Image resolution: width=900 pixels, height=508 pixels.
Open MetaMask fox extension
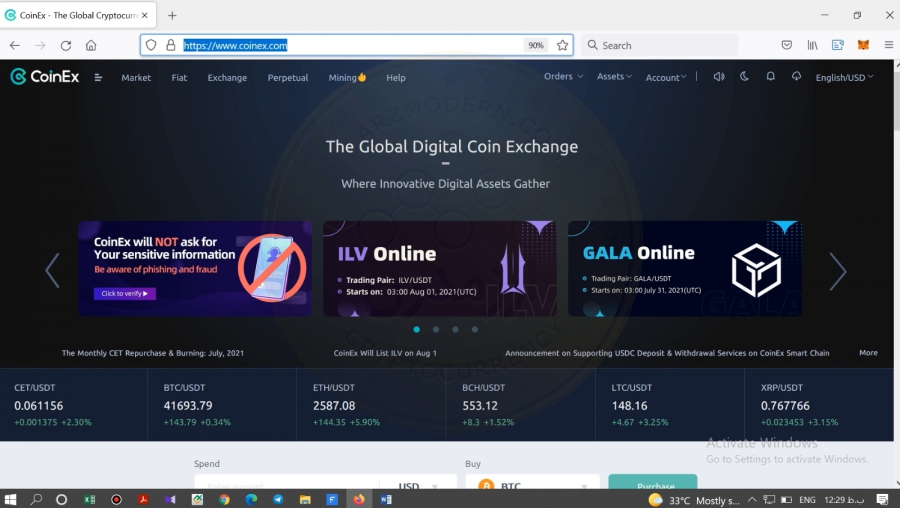click(x=863, y=45)
